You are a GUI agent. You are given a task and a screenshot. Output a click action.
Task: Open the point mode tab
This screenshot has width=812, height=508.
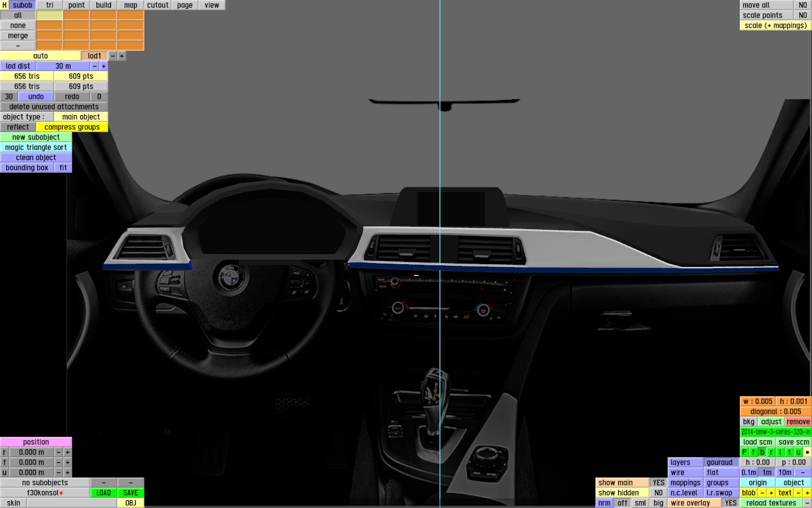point(77,5)
